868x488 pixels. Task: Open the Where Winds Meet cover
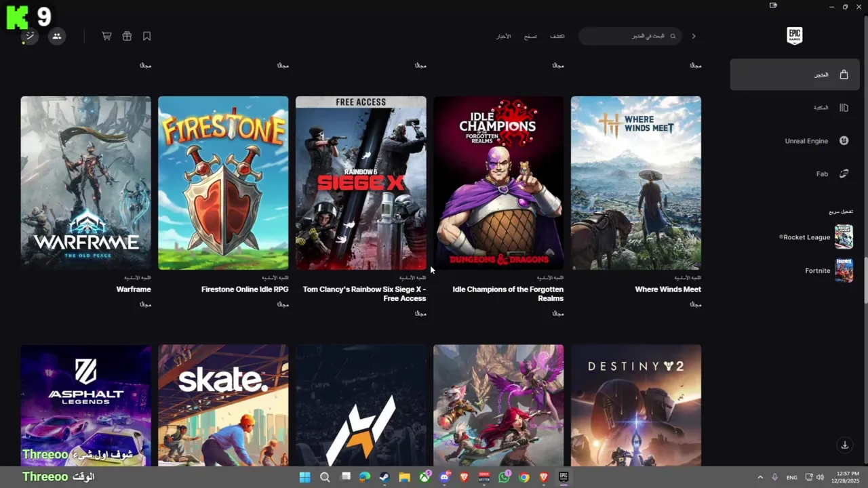[636, 183]
